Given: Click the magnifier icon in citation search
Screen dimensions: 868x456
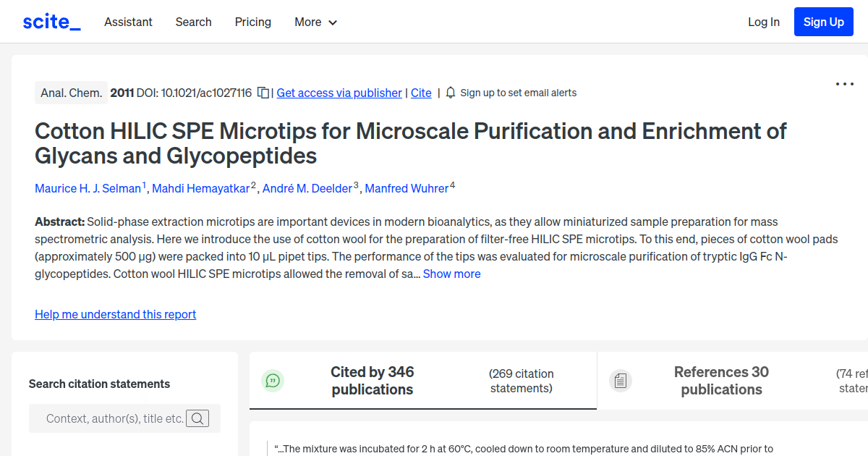Looking at the screenshot, I should [x=197, y=418].
